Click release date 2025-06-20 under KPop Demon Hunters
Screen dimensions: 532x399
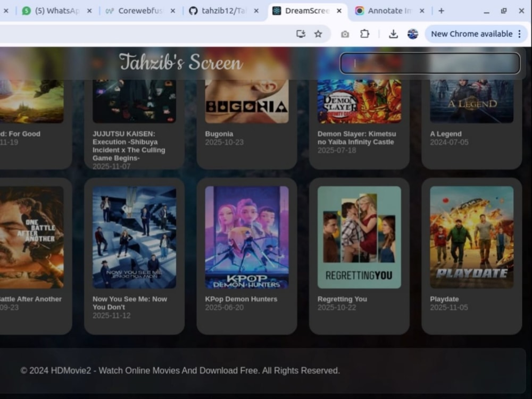(x=225, y=307)
